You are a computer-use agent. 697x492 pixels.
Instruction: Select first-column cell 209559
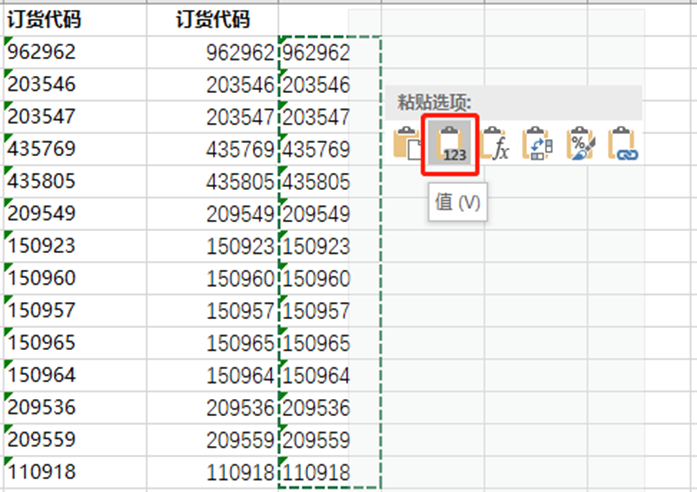click(75, 440)
